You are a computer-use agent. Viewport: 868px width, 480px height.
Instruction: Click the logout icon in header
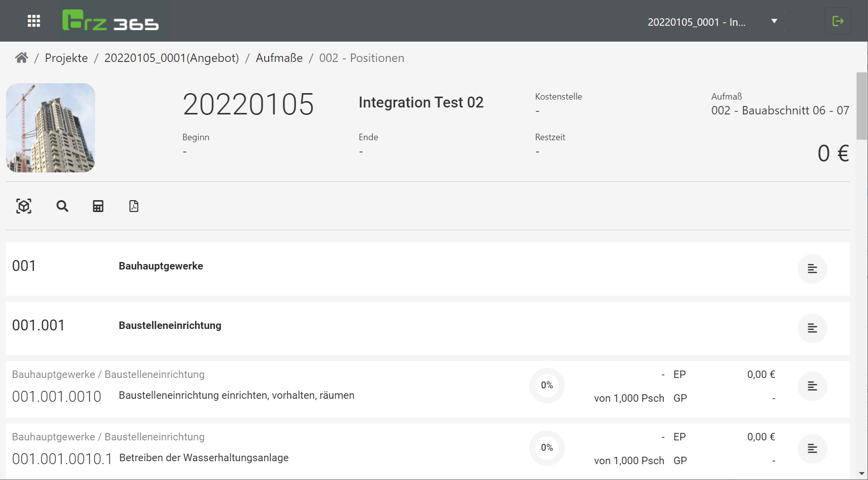click(838, 21)
